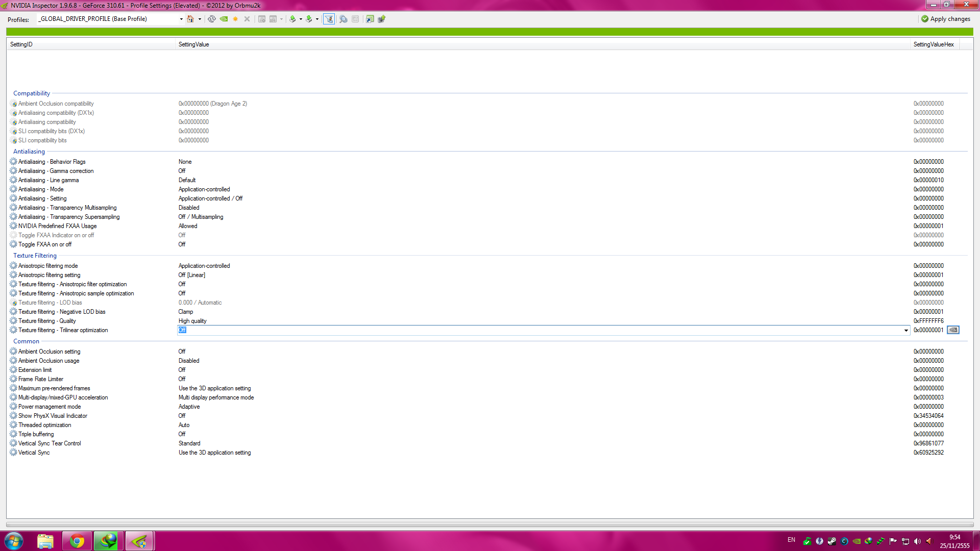The width and height of the screenshot is (980, 551).
Task: Open Windows Explorer from the taskbar
Action: point(45,541)
